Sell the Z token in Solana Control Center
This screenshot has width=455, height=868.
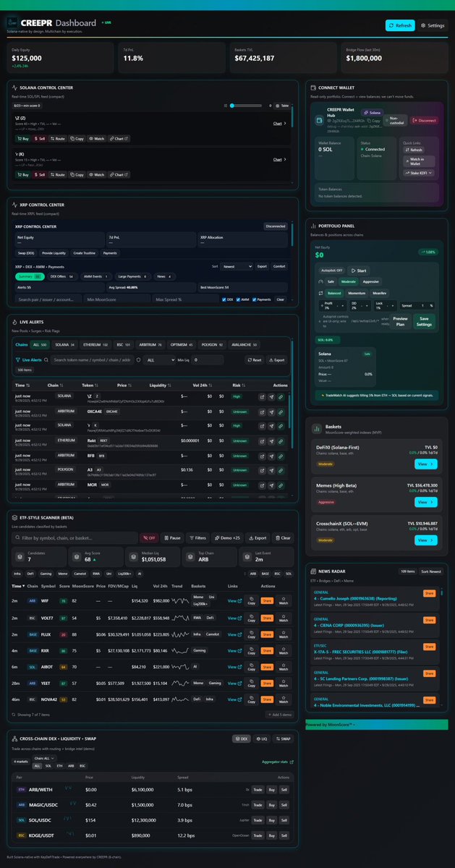(x=41, y=138)
